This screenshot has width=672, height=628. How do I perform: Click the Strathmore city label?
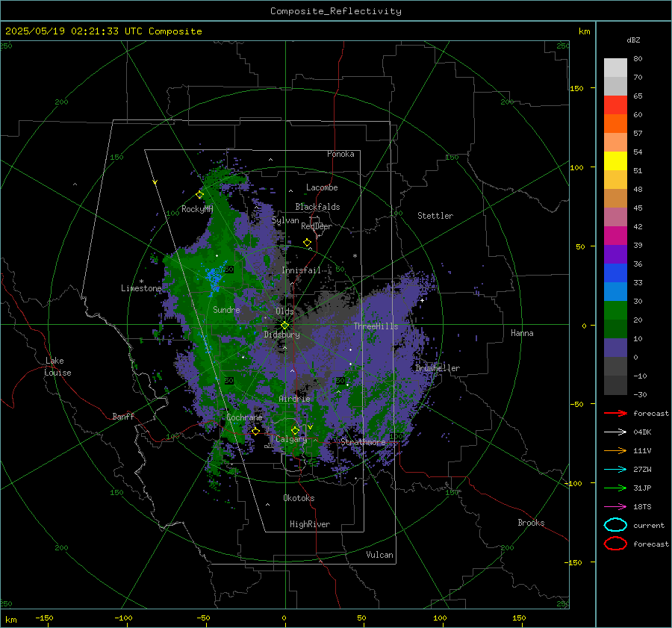(363, 442)
